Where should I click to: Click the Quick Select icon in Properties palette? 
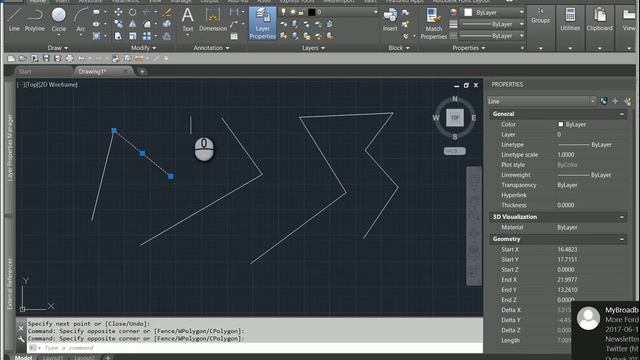coord(627,101)
